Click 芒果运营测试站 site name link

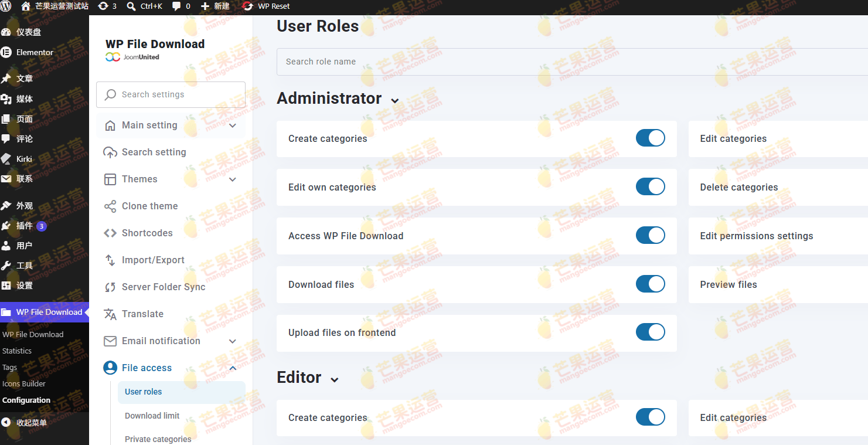click(62, 6)
